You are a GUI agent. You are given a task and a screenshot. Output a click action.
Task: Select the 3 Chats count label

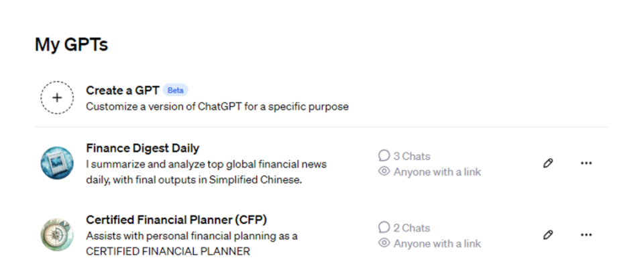click(411, 156)
